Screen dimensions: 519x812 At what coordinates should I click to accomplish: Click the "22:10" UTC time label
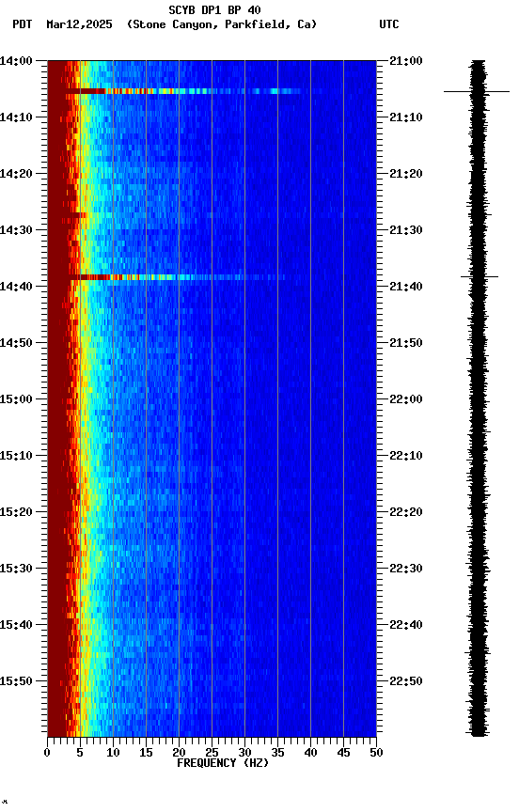[406, 456]
